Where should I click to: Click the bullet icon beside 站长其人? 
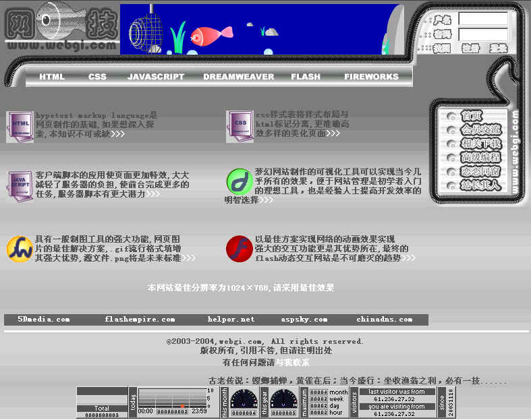click(x=451, y=185)
